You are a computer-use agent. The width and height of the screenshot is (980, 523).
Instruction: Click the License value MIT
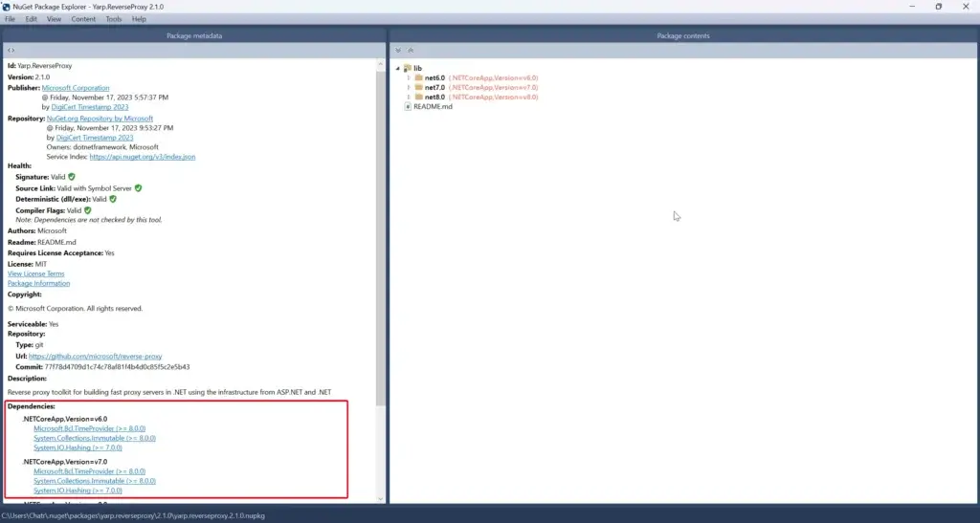[40, 265]
